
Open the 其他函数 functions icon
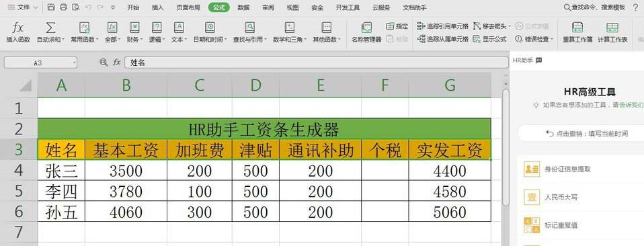(x=327, y=28)
